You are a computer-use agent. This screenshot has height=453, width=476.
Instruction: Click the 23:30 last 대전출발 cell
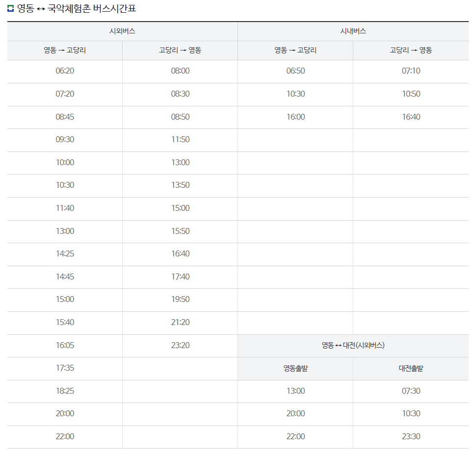(411, 437)
